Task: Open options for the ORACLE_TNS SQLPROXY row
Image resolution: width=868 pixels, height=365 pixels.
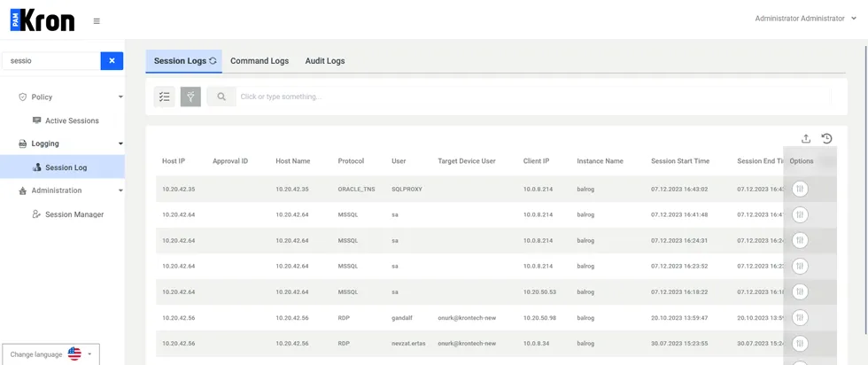Action: [x=800, y=189]
